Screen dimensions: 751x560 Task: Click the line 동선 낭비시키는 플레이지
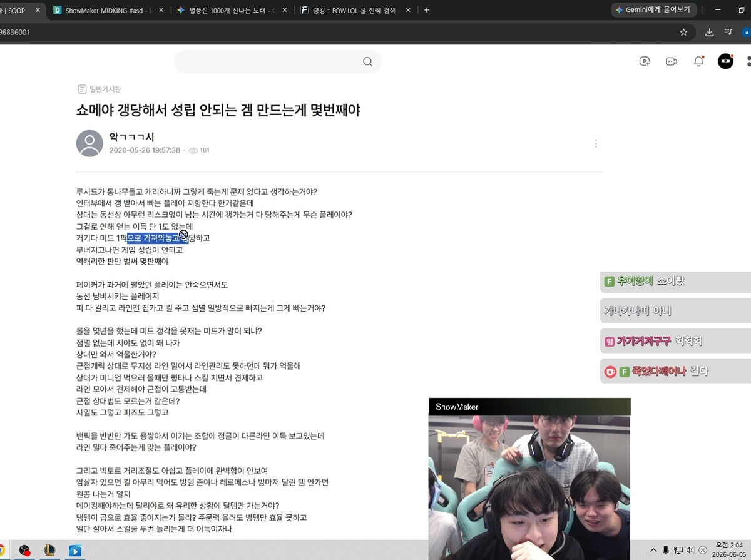pyautogui.click(x=118, y=296)
